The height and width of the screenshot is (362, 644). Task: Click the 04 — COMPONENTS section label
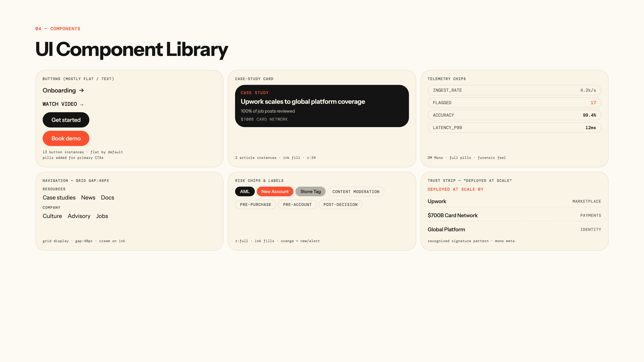58,29
